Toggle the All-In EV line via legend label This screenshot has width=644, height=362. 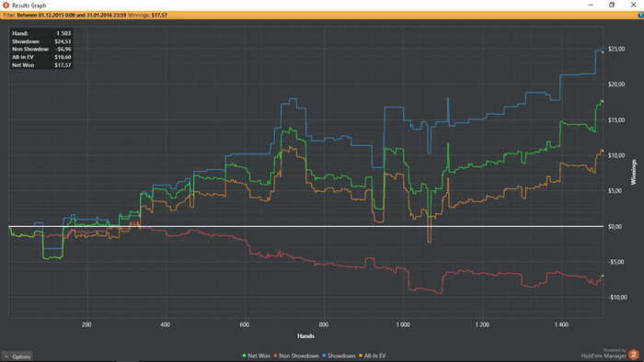click(x=375, y=356)
